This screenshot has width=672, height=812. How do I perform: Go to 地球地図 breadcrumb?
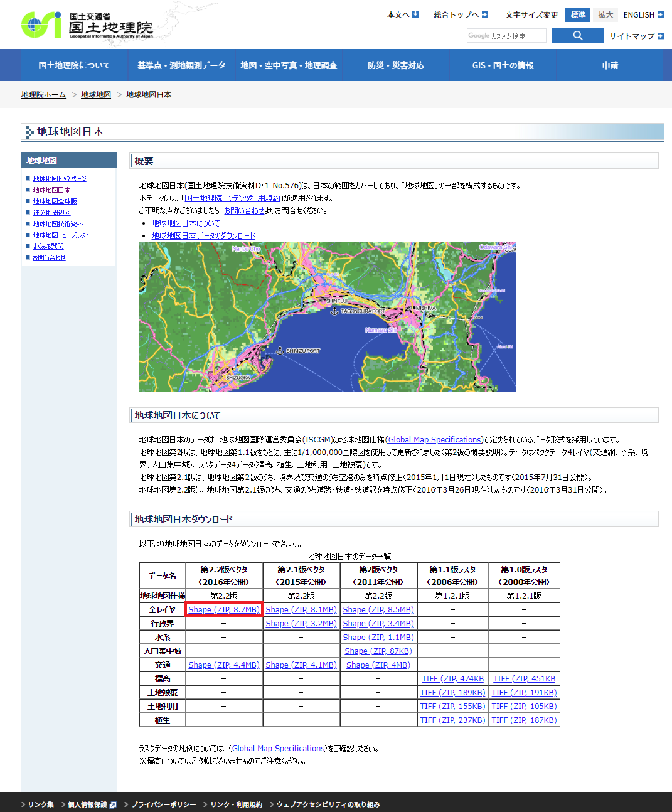[96, 95]
